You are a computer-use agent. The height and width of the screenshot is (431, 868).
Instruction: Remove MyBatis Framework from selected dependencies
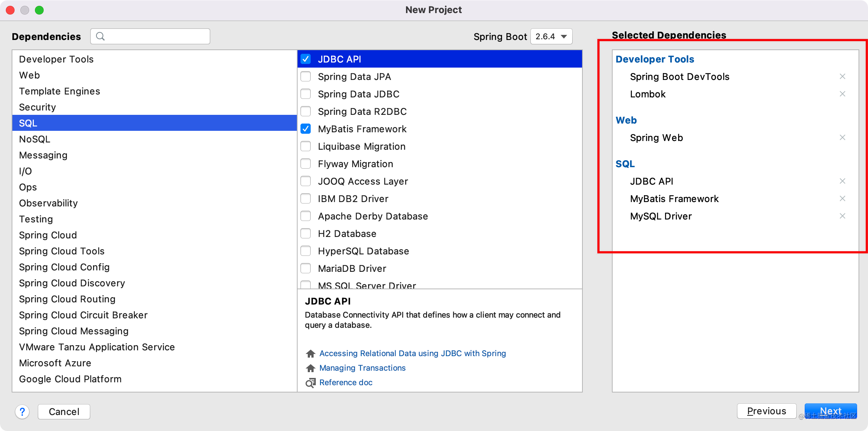pyautogui.click(x=843, y=198)
